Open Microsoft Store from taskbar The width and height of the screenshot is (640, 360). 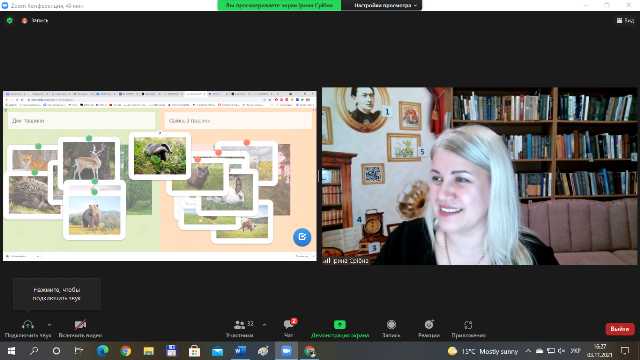coord(194,351)
